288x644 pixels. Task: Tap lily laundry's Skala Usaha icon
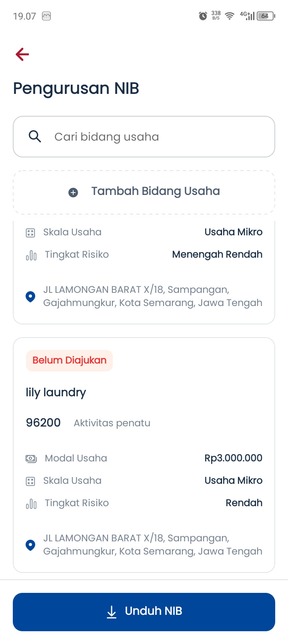[30, 481]
